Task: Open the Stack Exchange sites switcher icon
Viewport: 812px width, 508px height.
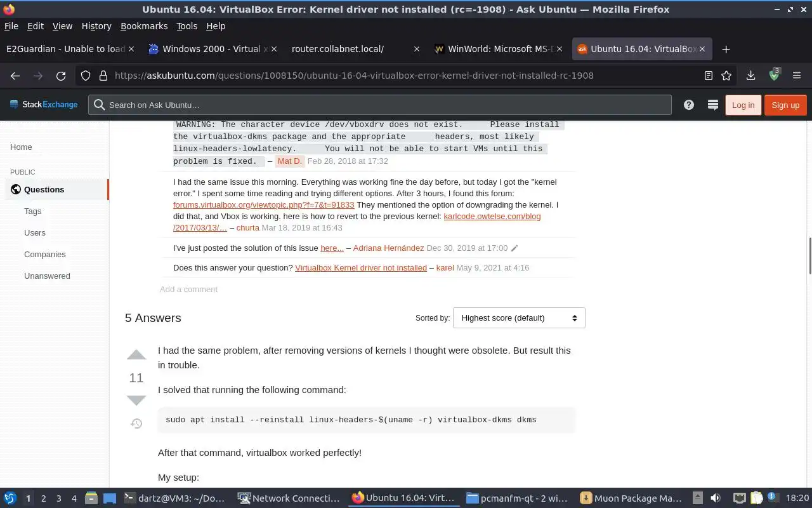Action: coord(712,105)
